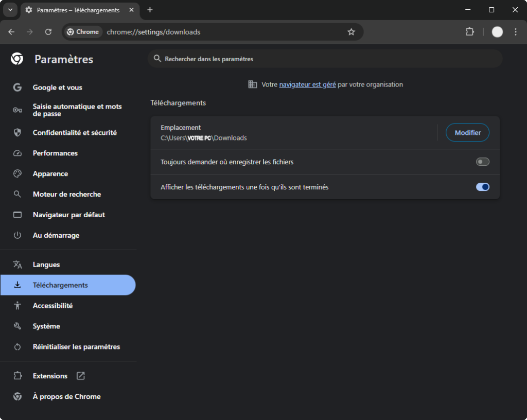Go to Moteur de recherche section
527x420 pixels.
67,195
